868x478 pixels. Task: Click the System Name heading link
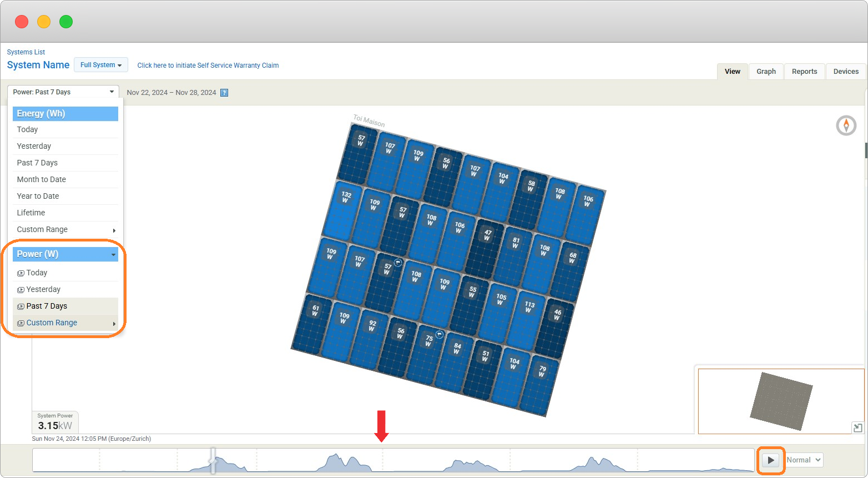click(38, 65)
